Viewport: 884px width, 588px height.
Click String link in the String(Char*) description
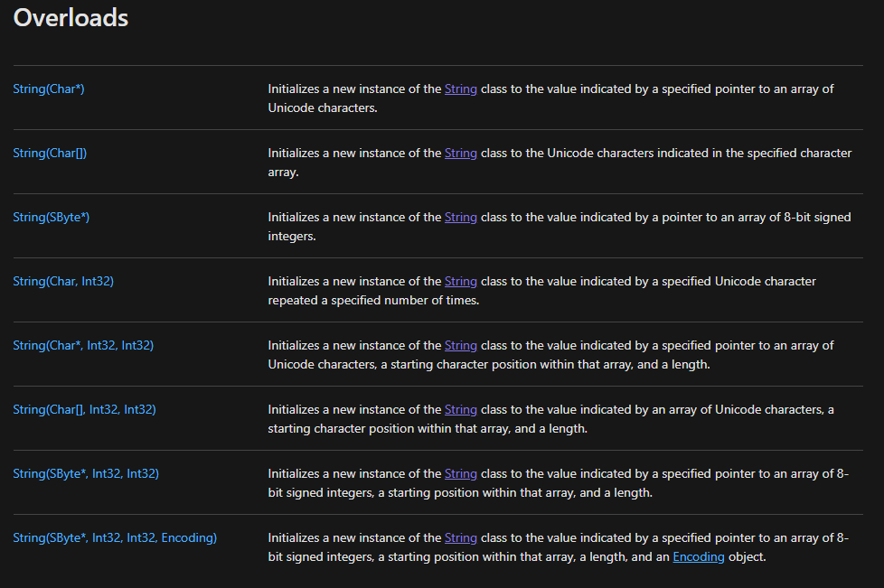click(461, 89)
